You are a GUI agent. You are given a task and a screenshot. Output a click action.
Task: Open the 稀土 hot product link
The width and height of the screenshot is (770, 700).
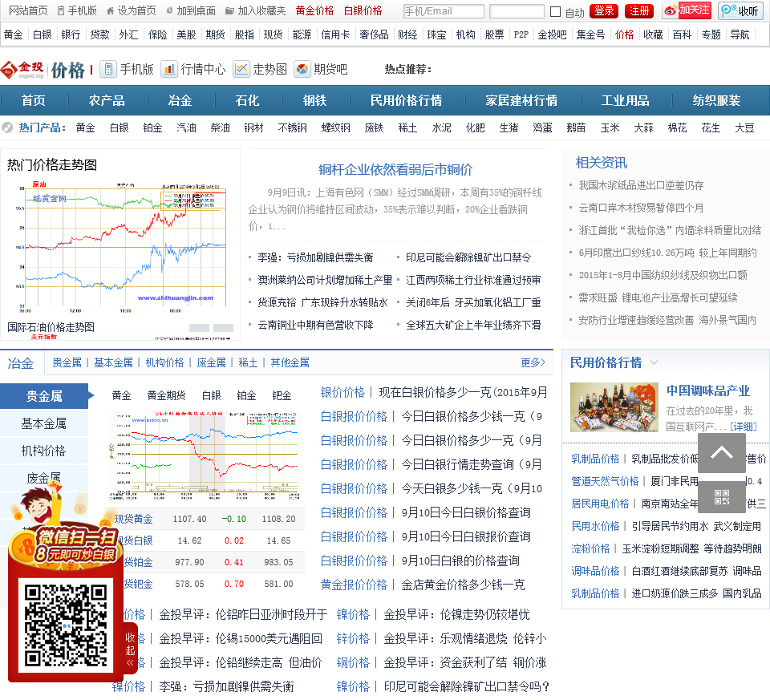coord(407,127)
